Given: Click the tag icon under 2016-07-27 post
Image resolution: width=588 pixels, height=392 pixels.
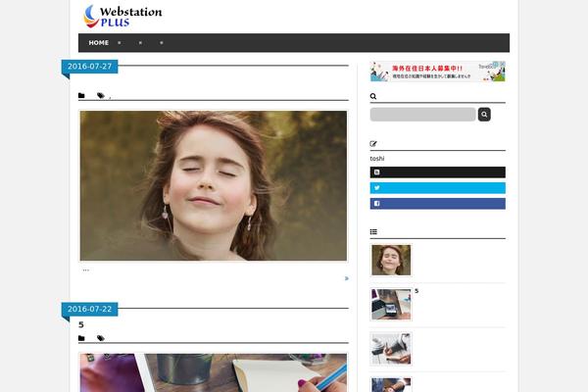Looking at the screenshot, I should click(100, 96).
